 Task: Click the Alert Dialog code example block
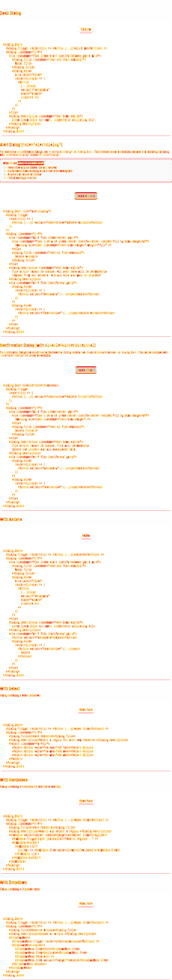pyautogui.click(x=86, y=272)
